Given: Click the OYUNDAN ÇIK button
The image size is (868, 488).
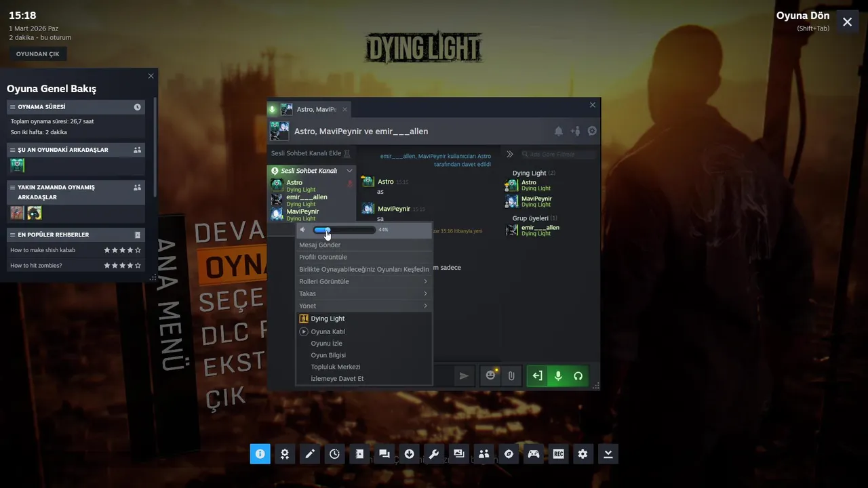Looking at the screenshot, I should [x=38, y=54].
